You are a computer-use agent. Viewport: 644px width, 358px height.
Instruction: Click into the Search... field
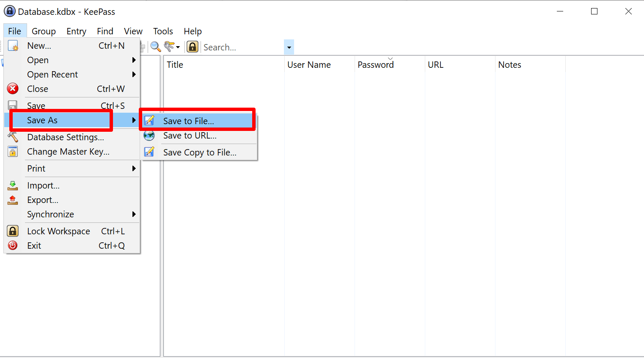[243, 47]
